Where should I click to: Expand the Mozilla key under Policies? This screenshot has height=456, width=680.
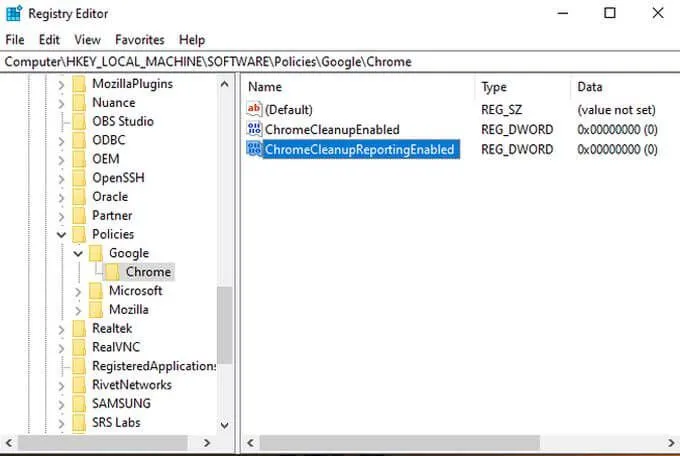tap(78, 310)
